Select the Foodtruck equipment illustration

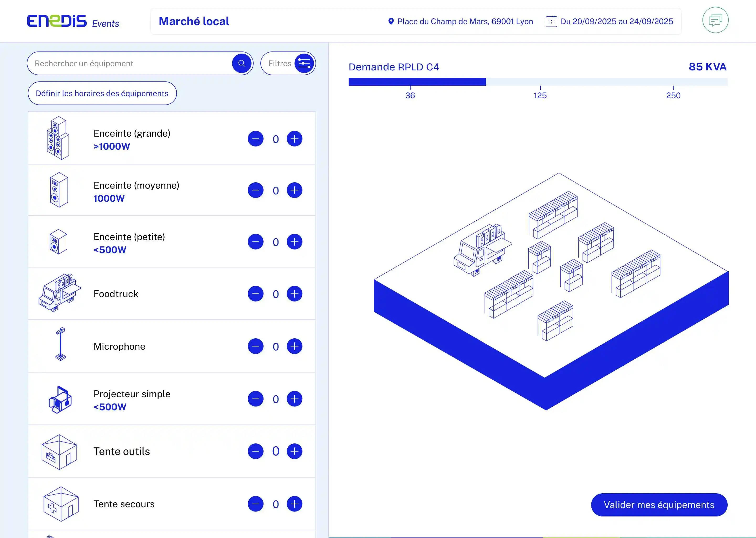60,293
